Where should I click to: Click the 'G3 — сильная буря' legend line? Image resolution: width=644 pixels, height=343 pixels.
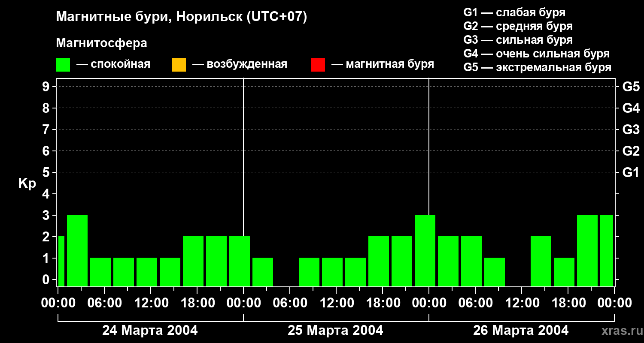(518, 40)
